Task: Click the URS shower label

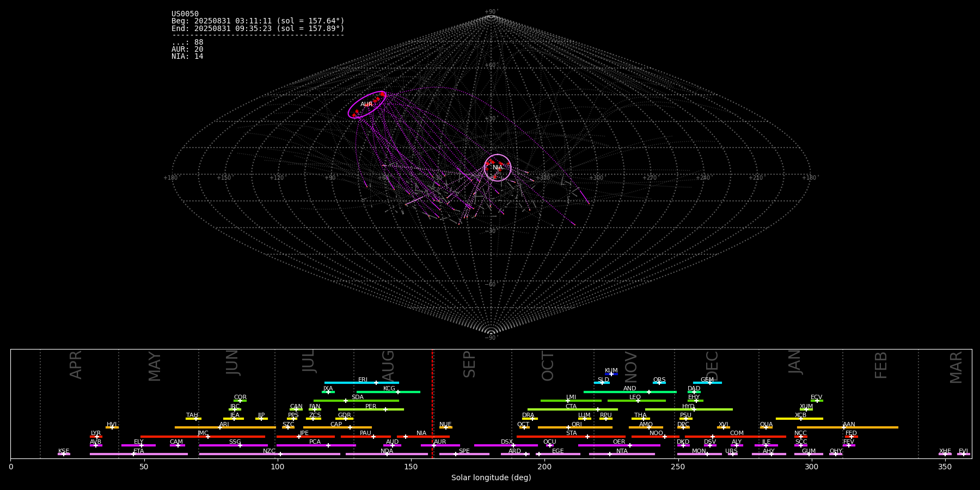Action: pyautogui.click(x=731, y=451)
